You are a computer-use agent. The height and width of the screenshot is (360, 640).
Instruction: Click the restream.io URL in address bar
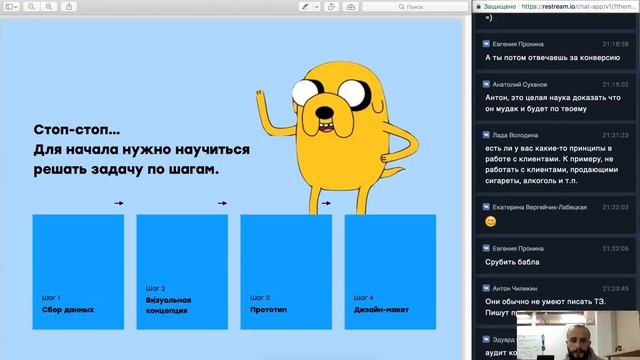point(578,7)
